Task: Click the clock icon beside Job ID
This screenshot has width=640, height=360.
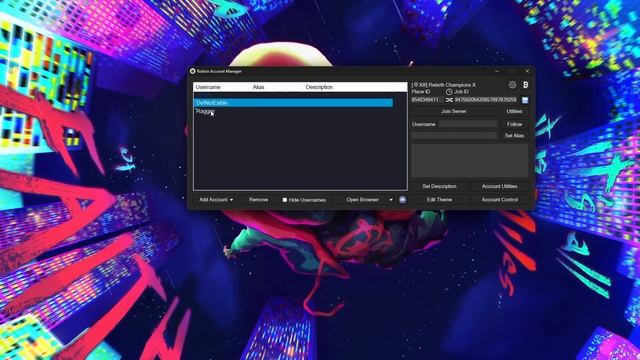Action: [449, 92]
